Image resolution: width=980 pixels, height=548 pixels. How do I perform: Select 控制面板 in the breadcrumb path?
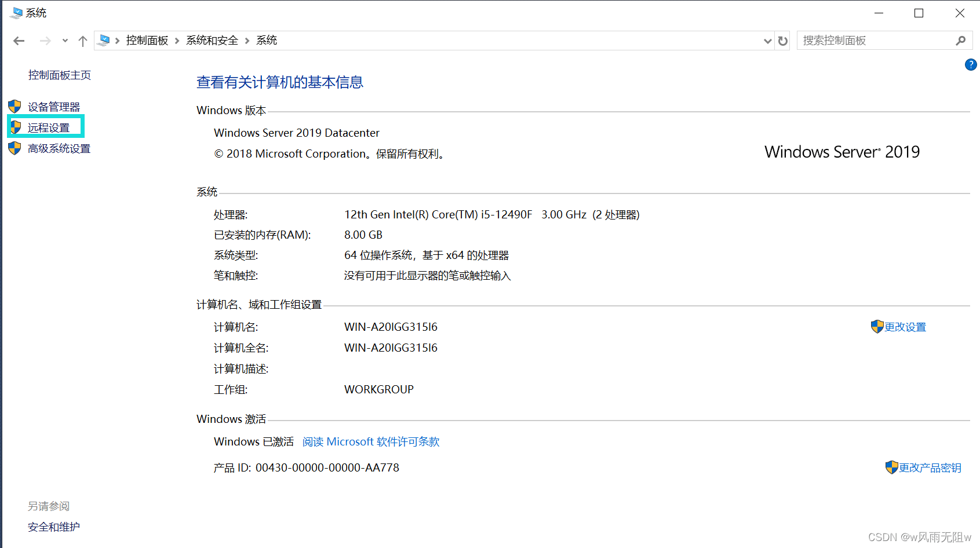147,41
